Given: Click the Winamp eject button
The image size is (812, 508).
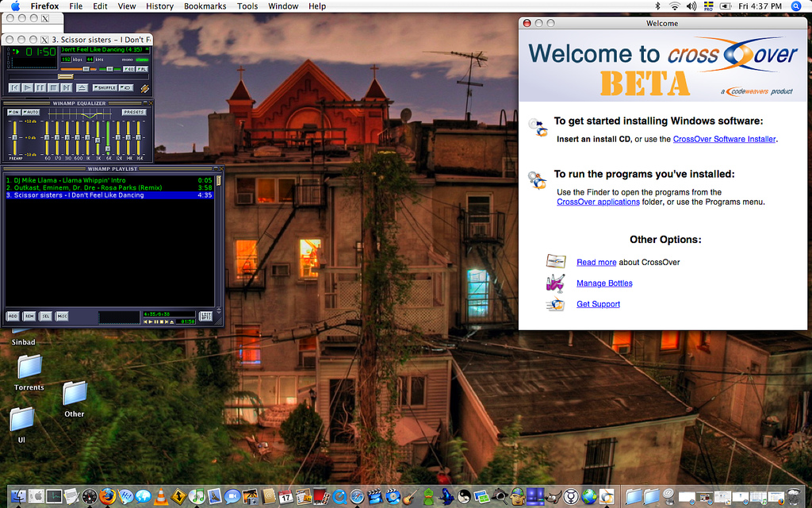Looking at the screenshot, I should 82,87.
